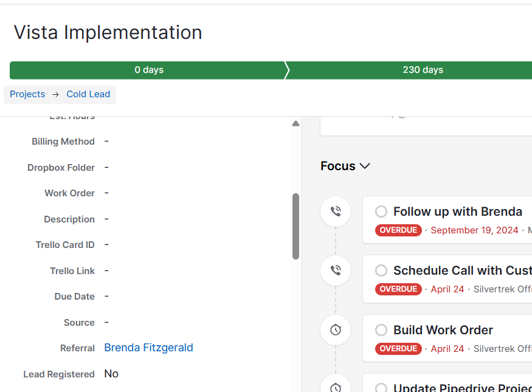
Task: Click the Referral field label
Action: 77,348
